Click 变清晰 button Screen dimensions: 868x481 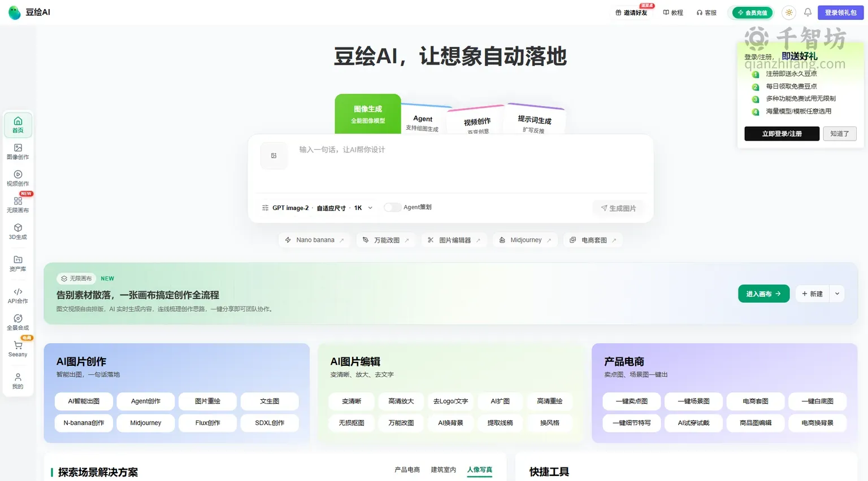click(351, 401)
